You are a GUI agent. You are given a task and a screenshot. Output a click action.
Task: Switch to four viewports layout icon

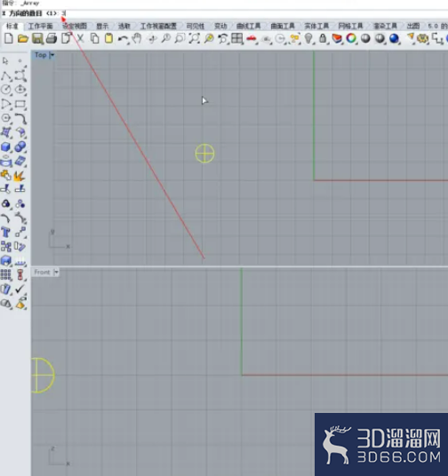pyautogui.click(x=236, y=38)
